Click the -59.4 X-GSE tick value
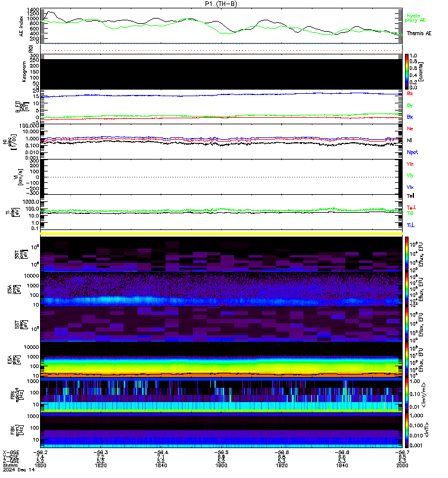448x478 pixels. pos(161,453)
